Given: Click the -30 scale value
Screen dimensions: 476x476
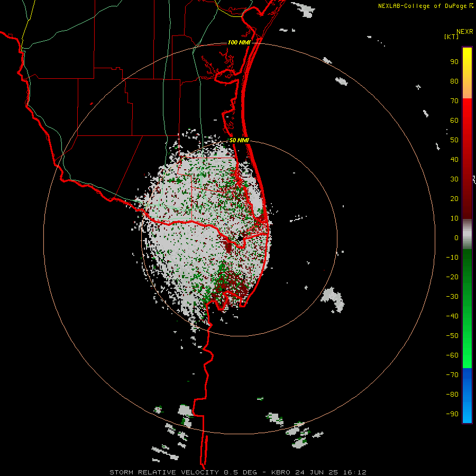Looking at the screenshot, I should [452, 297].
